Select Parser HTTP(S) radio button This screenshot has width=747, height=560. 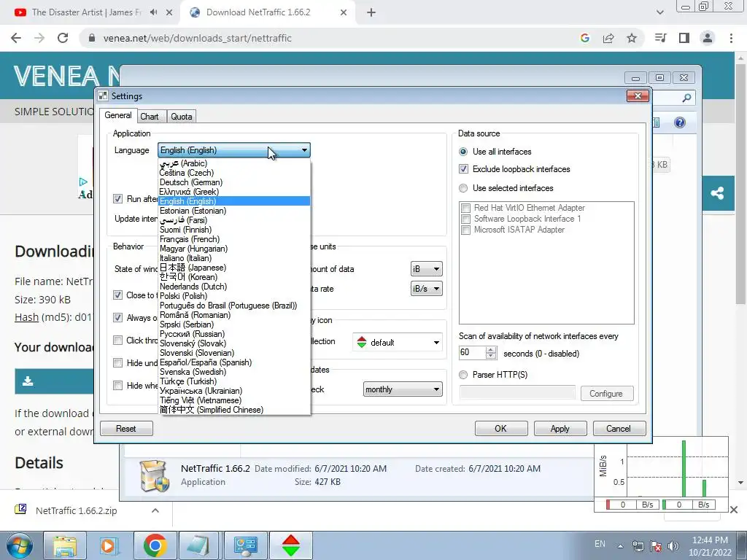(x=463, y=375)
